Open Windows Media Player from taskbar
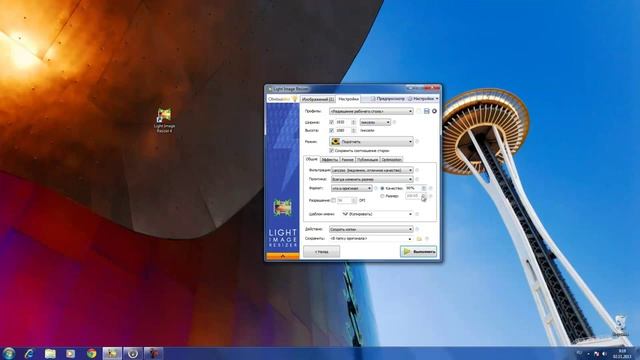640x360 pixels. click(x=71, y=353)
